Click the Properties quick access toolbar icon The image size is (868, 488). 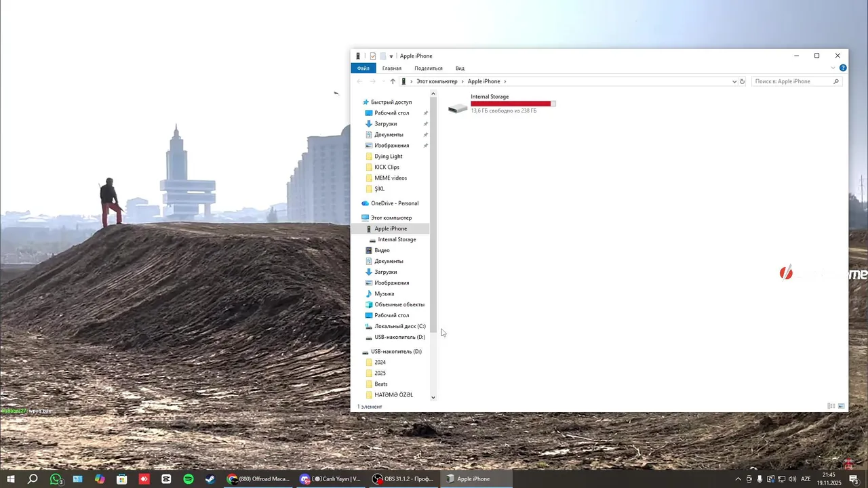[x=372, y=56]
